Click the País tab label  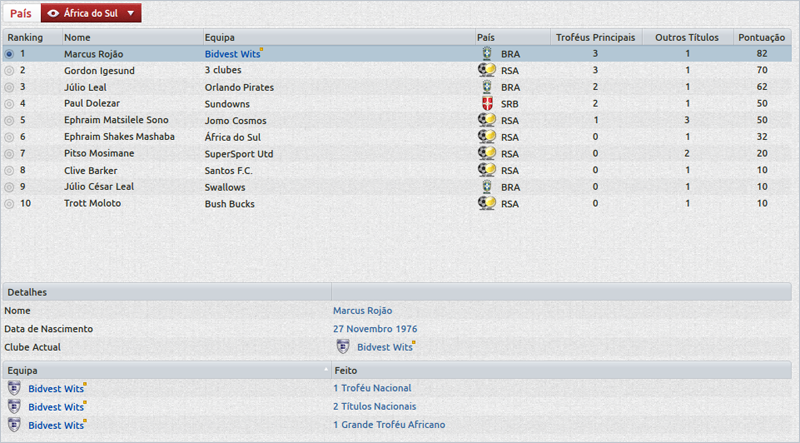point(20,13)
